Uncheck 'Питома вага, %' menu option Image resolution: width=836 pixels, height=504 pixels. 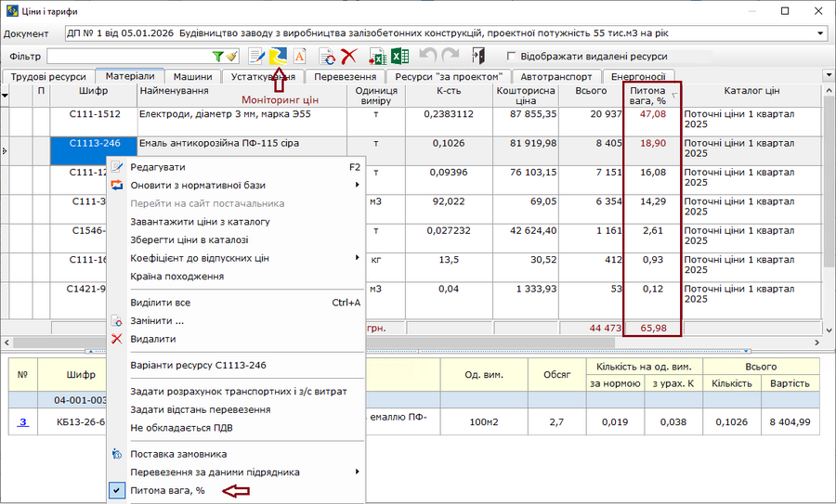coord(167,490)
